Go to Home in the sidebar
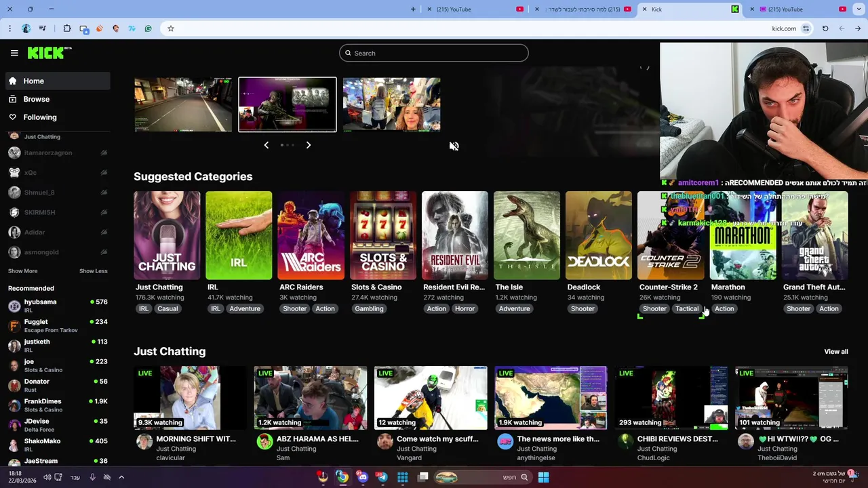The height and width of the screenshot is (488, 868). [x=58, y=81]
